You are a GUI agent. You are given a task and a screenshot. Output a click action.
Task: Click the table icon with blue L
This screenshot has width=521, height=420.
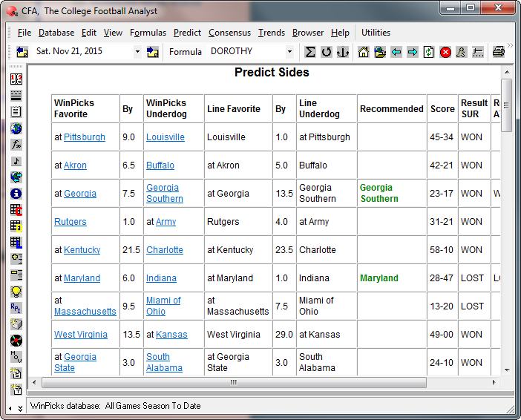tap(16, 242)
